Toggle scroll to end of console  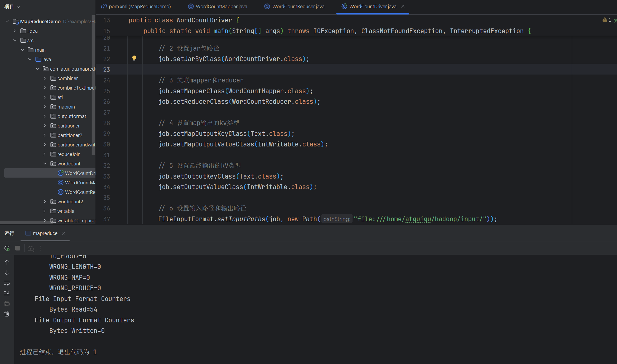click(x=7, y=293)
